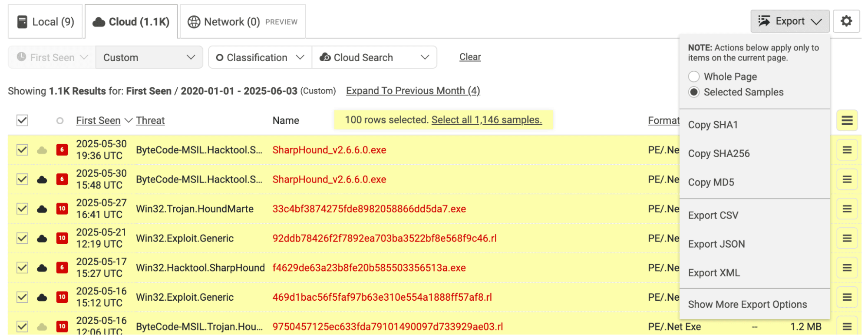Image resolution: width=868 pixels, height=335 pixels.
Task: Open the settings gear icon
Action: coord(846,21)
